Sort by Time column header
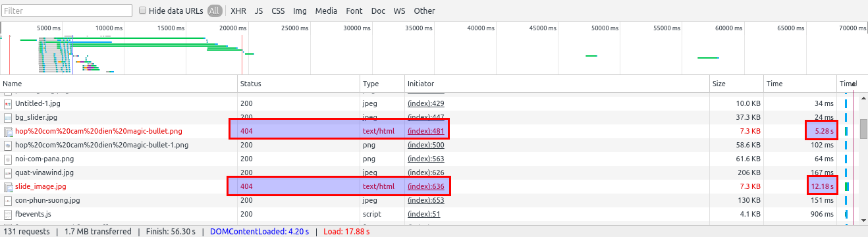This screenshot has height=237, width=868. [801, 84]
